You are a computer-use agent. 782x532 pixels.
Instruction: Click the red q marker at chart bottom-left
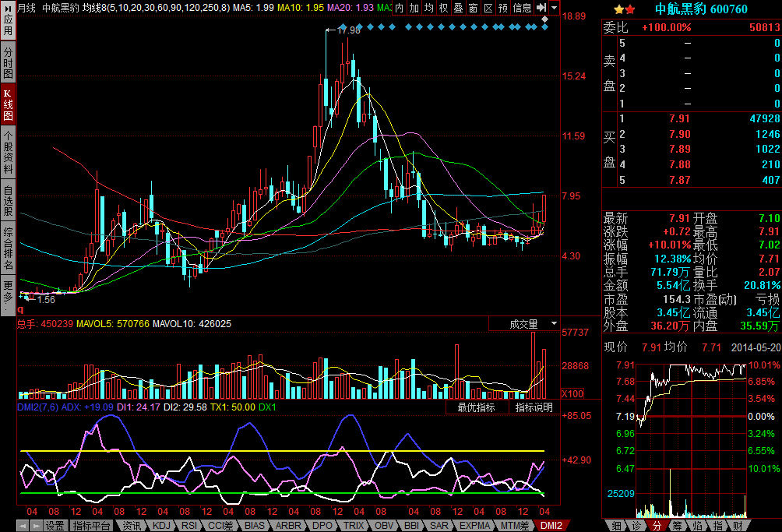click(x=20, y=310)
